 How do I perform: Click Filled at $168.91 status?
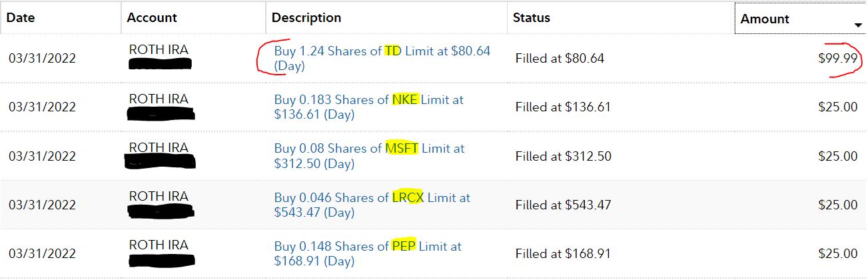click(563, 253)
